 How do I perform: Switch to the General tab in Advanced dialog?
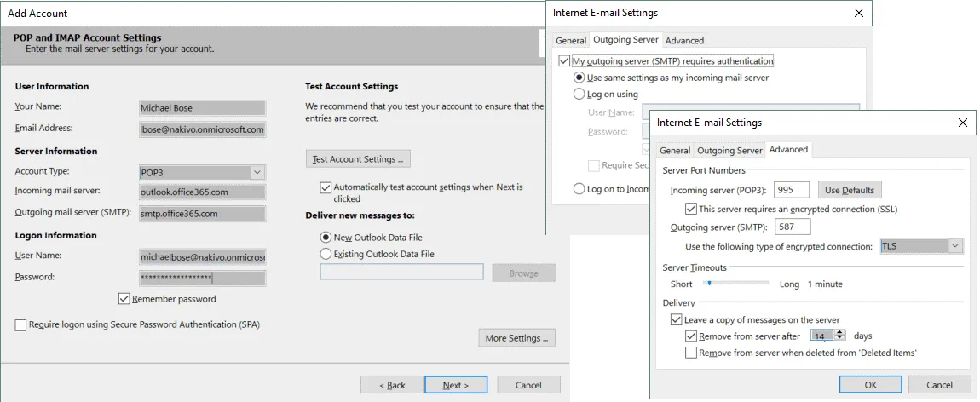(675, 151)
